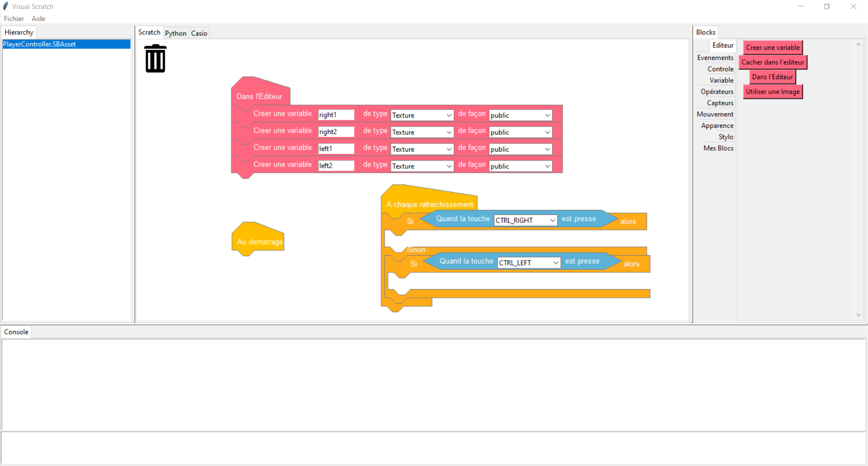Screen dimensions: 868x466
Task: Click the console command input field
Action: [x=434, y=447]
